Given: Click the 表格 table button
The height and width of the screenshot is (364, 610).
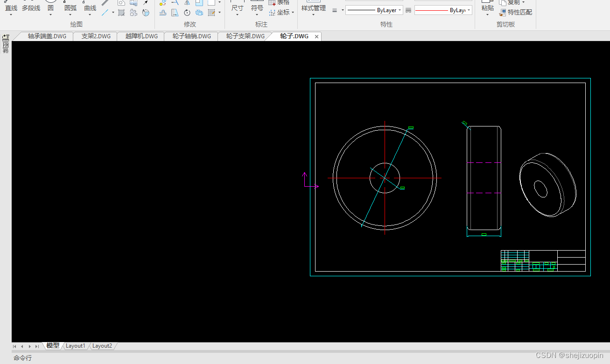Looking at the screenshot, I should click(x=279, y=2).
